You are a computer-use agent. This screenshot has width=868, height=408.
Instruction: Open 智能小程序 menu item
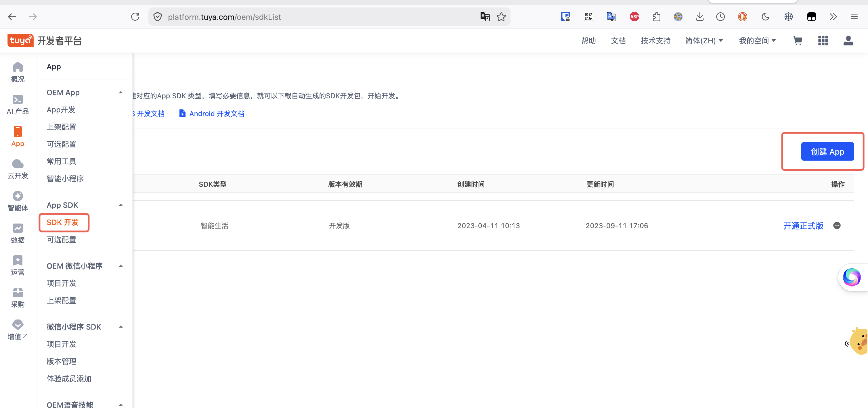point(65,179)
